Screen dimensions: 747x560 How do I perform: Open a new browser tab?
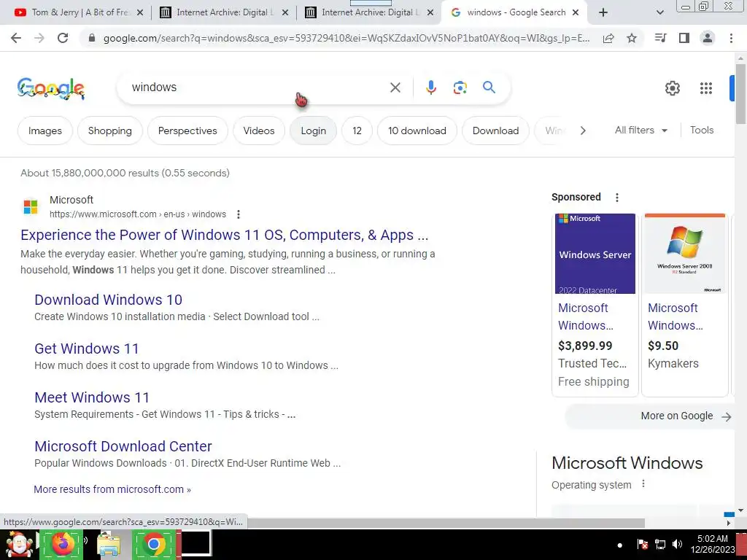(603, 13)
